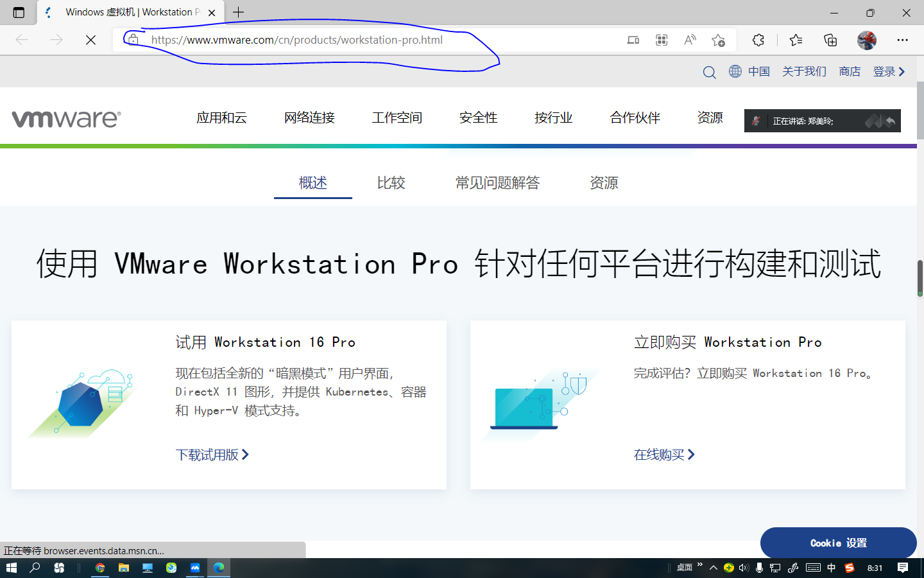This screenshot has height=578, width=924.
Task: Switch to the 资源 tab below the header
Action: (x=604, y=183)
